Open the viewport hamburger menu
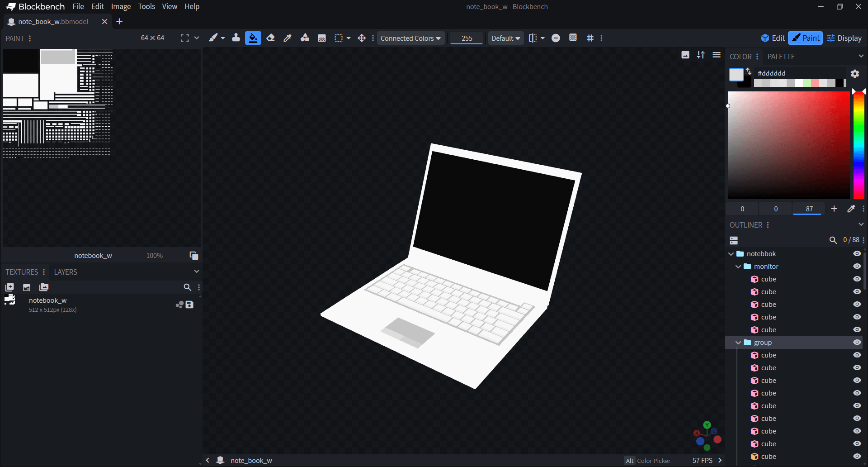Image resolution: width=868 pixels, height=467 pixels. pos(717,55)
